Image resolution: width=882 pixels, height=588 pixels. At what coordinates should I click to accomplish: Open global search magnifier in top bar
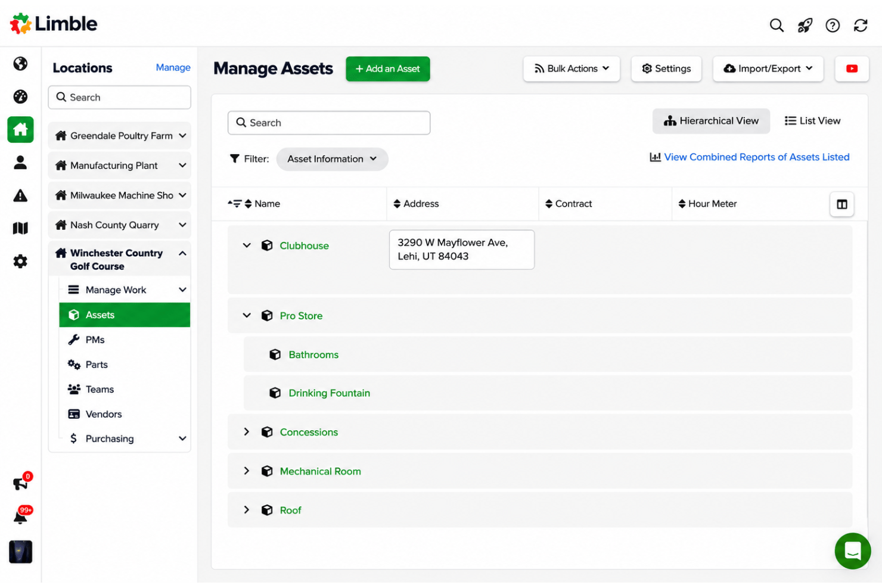click(x=776, y=25)
